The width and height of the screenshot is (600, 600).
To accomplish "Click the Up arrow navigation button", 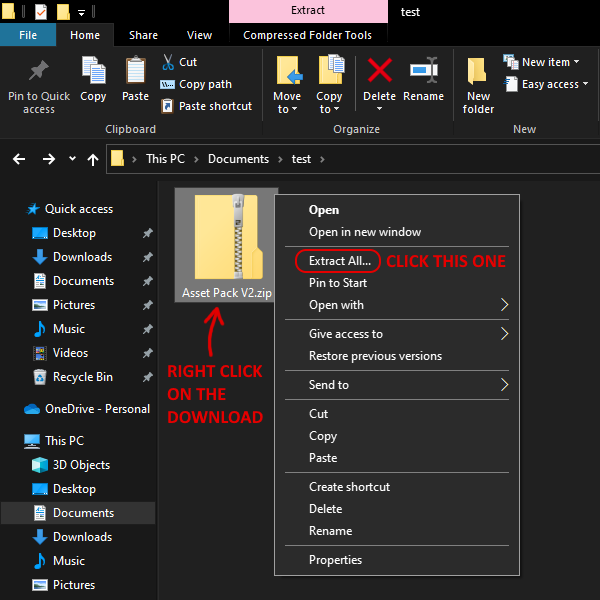I will coord(93,159).
